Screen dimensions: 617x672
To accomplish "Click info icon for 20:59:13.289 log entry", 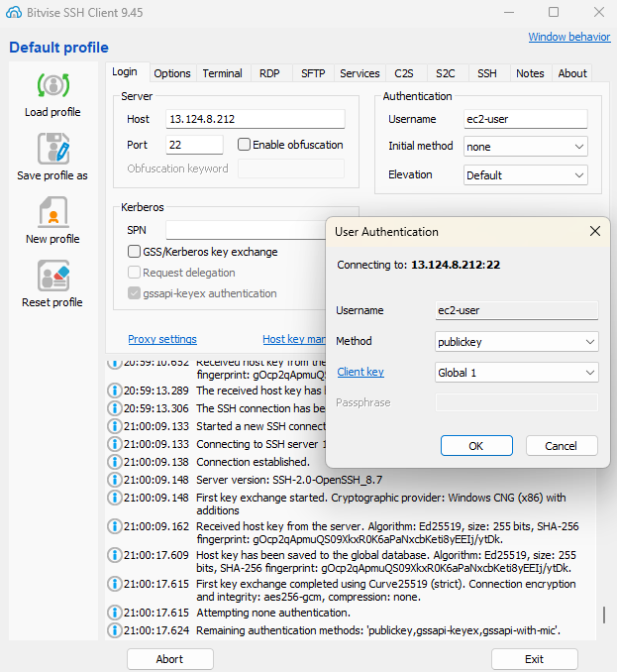I will [114, 391].
